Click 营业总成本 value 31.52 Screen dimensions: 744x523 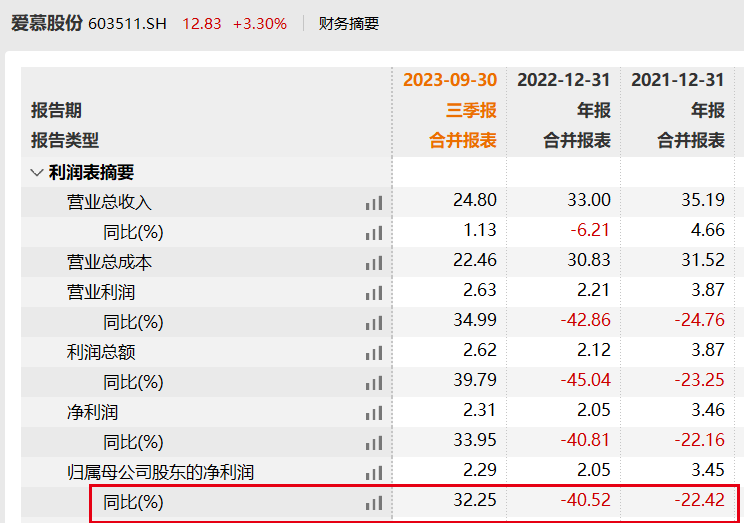(703, 260)
